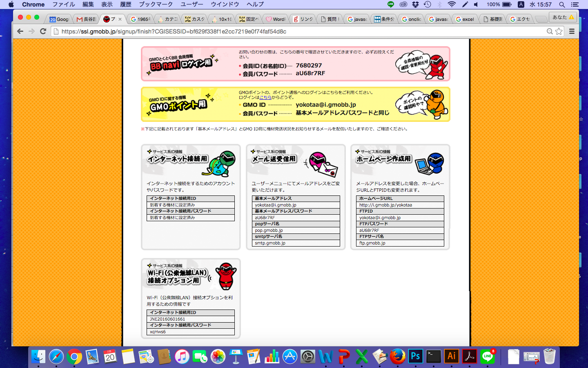Click the こちら login link
The height and width of the screenshot is (368, 588).
[265, 97]
